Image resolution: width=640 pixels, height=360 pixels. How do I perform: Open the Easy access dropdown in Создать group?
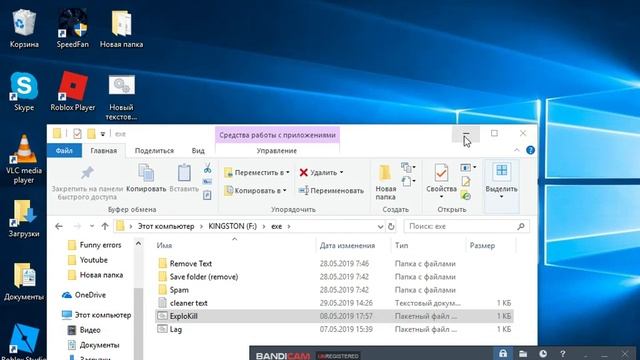click(x=408, y=181)
